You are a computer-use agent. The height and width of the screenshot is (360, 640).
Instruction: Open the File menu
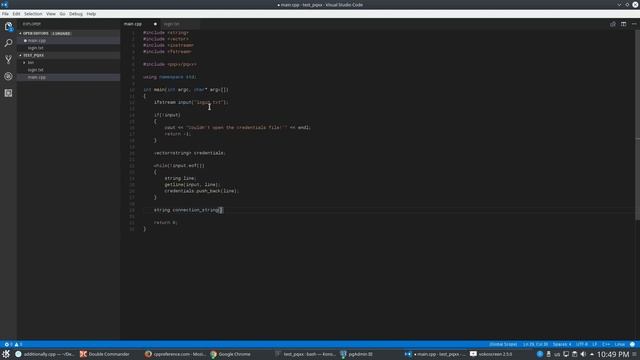(x=5, y=14)
